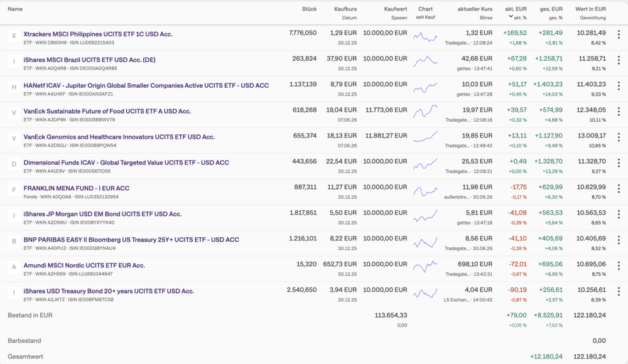Open iShares USD Treasury Bond 20+ years link
The width and height of the screenshot is (628, 364).
[109, 291]
